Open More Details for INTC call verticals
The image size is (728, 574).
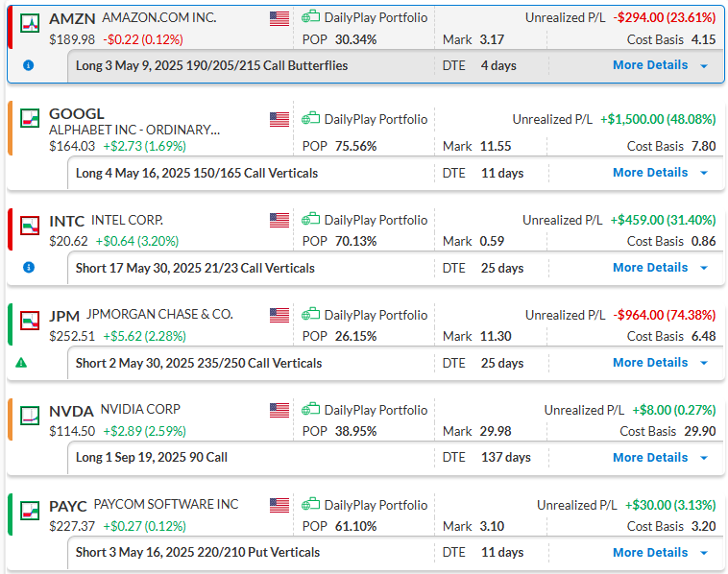click(650, 268)
